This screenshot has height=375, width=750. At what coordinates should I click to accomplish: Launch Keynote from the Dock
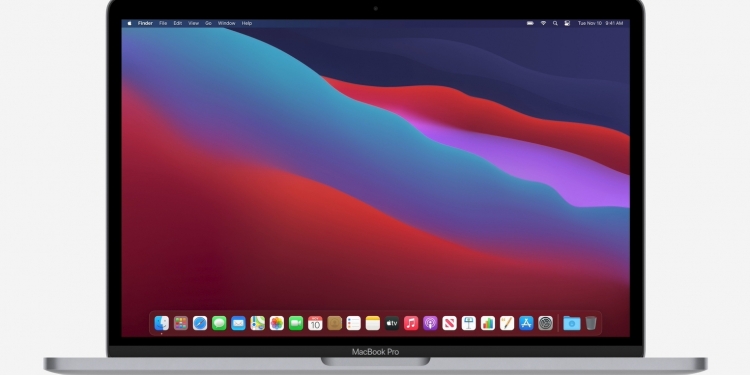[x=469, y=323]
